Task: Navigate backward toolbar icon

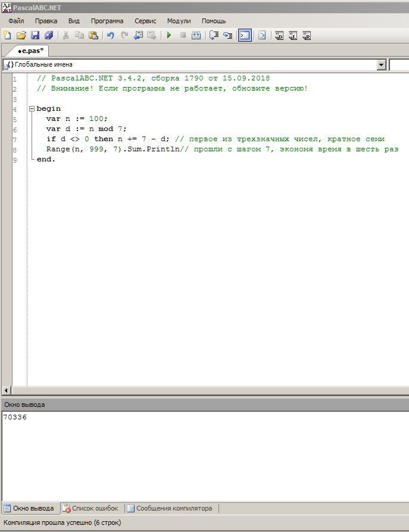Action: tap(138, 35)
